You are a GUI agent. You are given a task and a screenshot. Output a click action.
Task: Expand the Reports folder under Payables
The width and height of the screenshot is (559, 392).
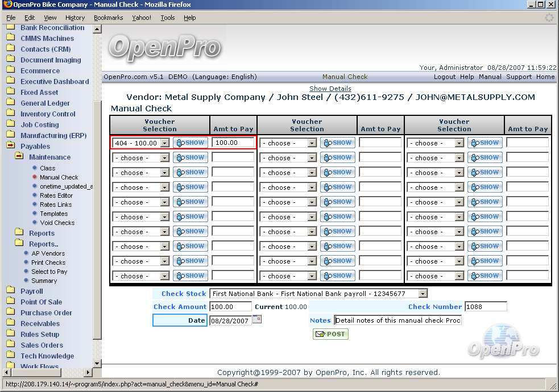[x=19, y=233]
